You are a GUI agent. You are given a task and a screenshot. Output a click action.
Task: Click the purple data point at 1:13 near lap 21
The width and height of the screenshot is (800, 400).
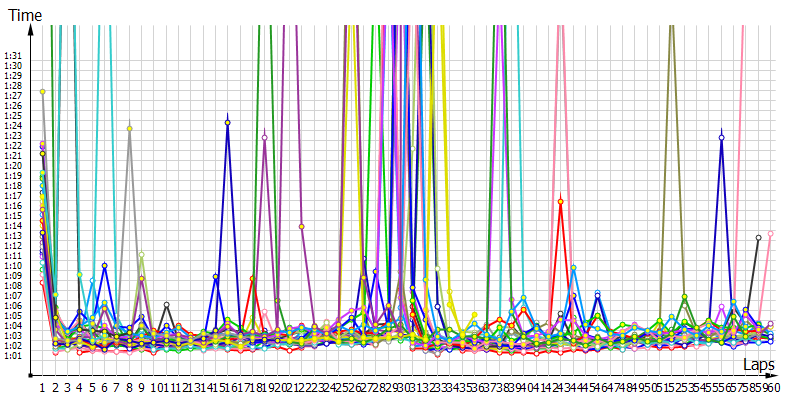click(301, 227)
